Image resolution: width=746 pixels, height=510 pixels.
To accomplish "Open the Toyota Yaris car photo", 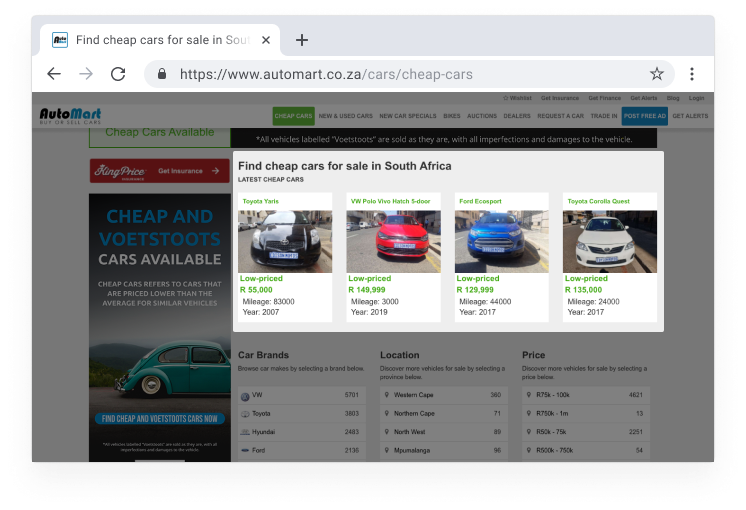I will pos(285,242).
